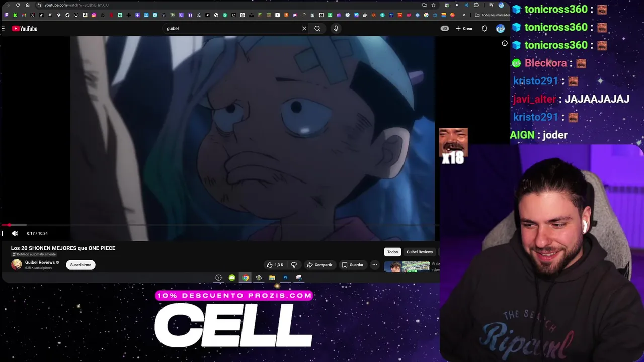Mute the video with the speaker icon
The height and width of the screenshot is (362, 644).
(15, 233)
